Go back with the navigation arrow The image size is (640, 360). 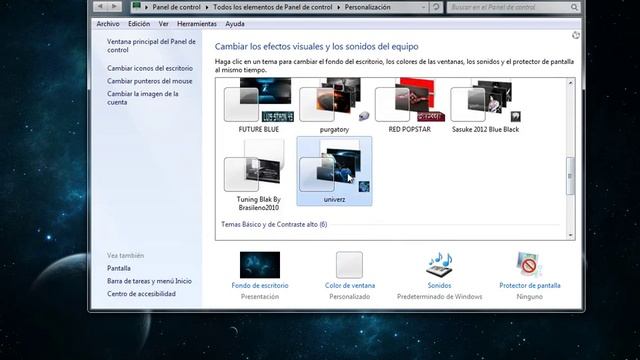(x=100, y=7)
